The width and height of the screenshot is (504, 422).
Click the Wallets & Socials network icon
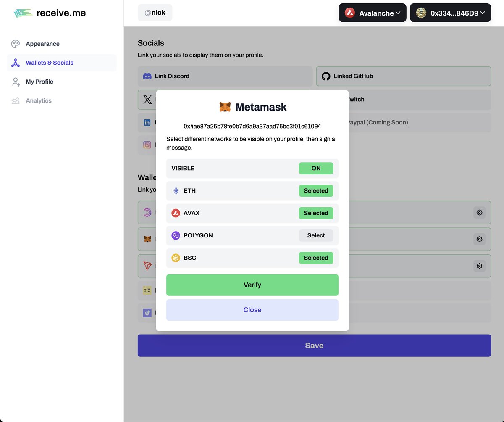[x=16, y=63]
